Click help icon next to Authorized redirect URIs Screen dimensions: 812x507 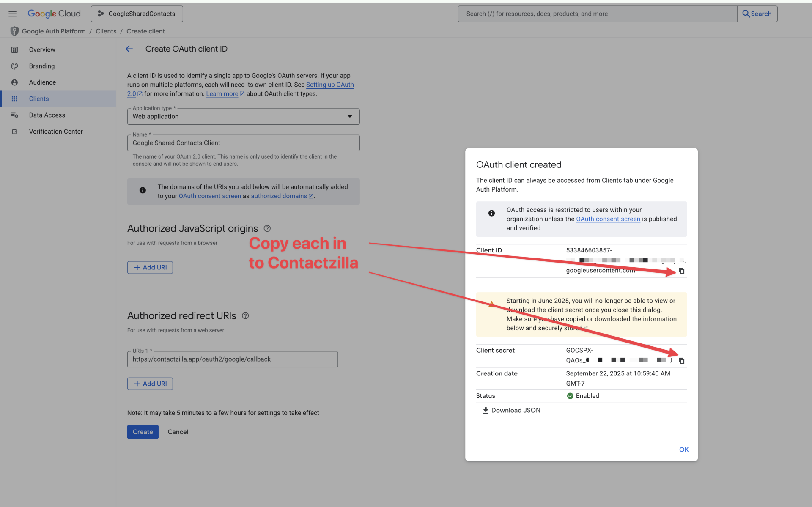[x=245, y=316]
